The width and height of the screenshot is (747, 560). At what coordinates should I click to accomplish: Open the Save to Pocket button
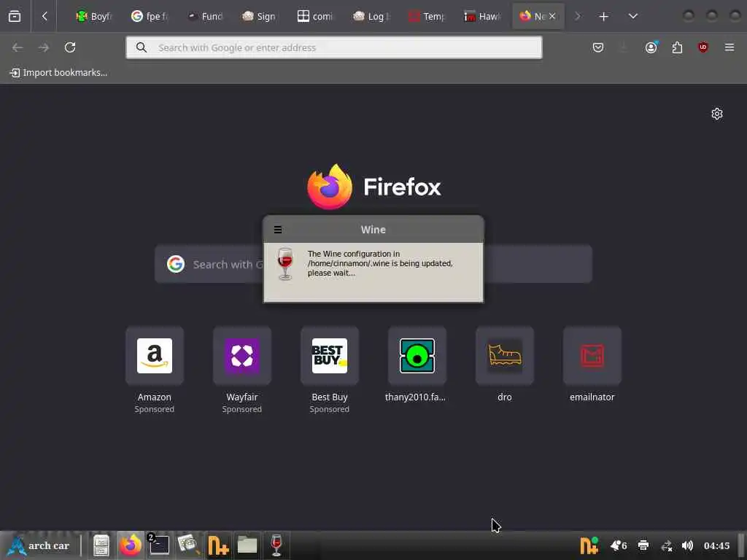598,47
